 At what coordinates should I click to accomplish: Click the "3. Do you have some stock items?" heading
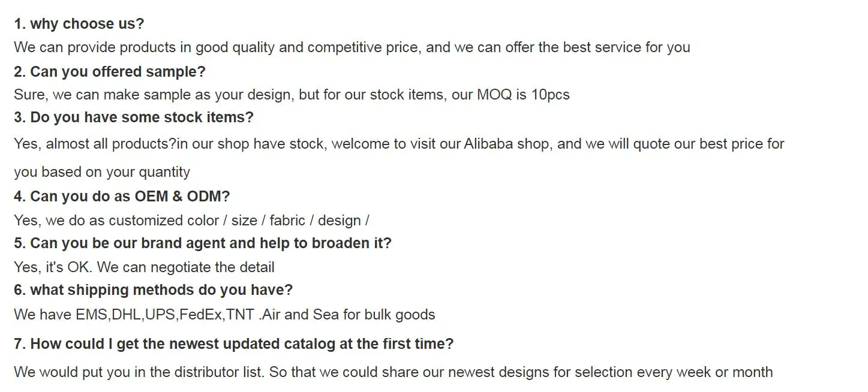click(x=134, y=117)
